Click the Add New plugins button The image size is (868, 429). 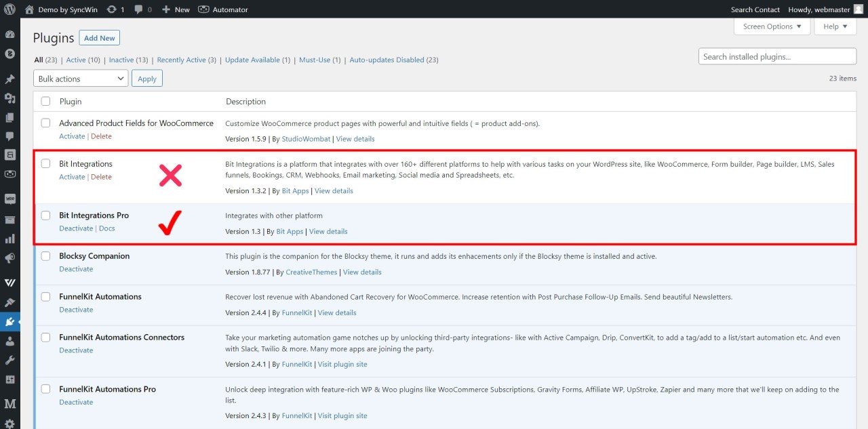pos(99,37)
